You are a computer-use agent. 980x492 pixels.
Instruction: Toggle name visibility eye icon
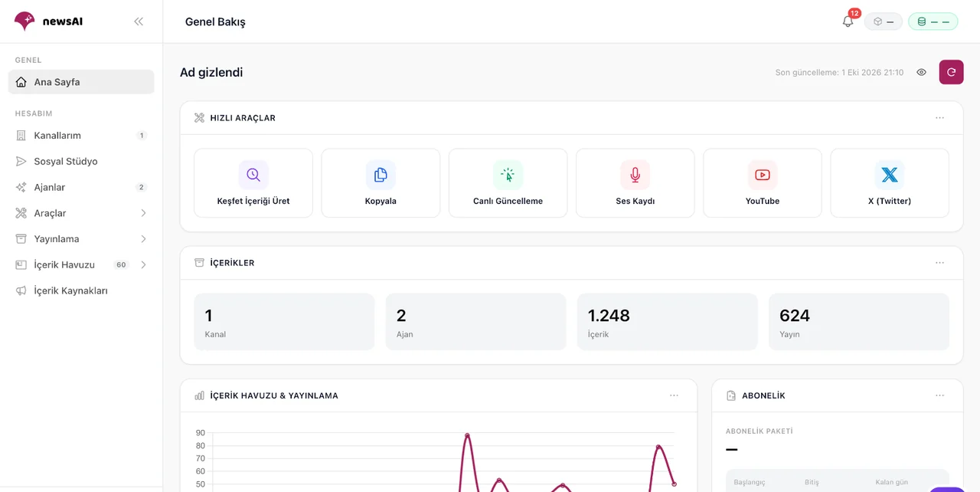click(922, 72)
